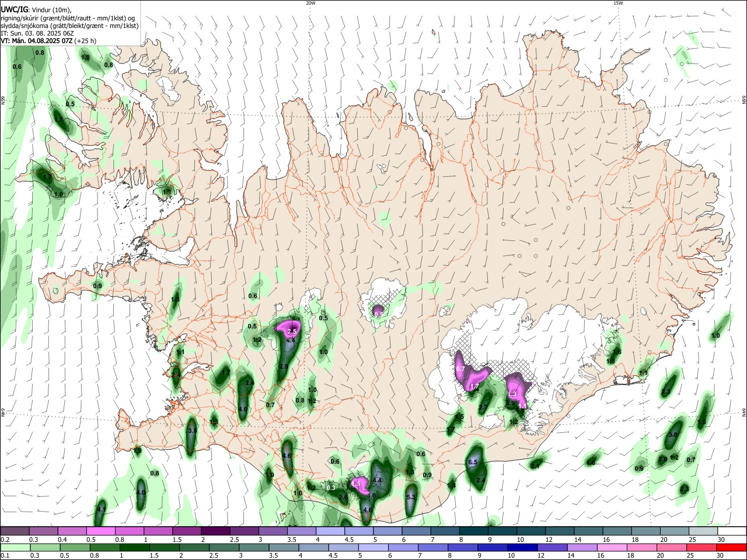Click the 'IT: Sun. 03. 08. 2025 06Z' line
Image resolution: width=747 pixels, height=560 pixels.
click(37, 33)
